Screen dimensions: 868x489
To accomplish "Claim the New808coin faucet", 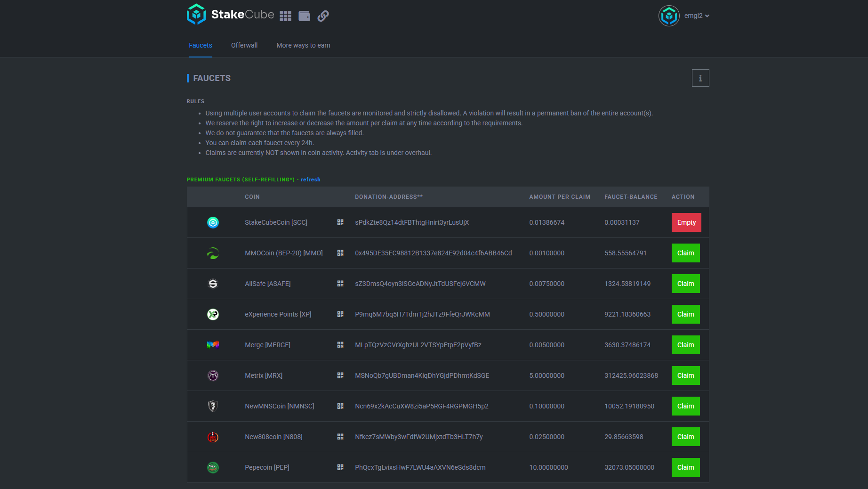I will coord(685,437).
